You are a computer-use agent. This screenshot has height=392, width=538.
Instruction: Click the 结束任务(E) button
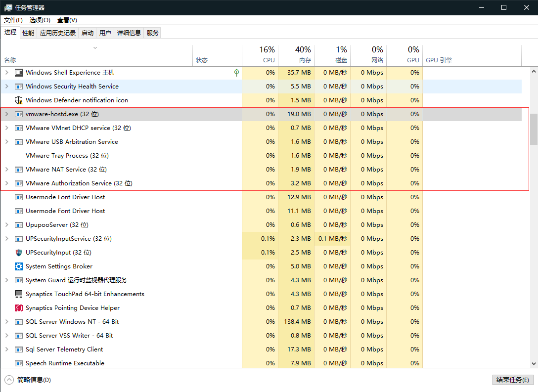tap(512, 380)
